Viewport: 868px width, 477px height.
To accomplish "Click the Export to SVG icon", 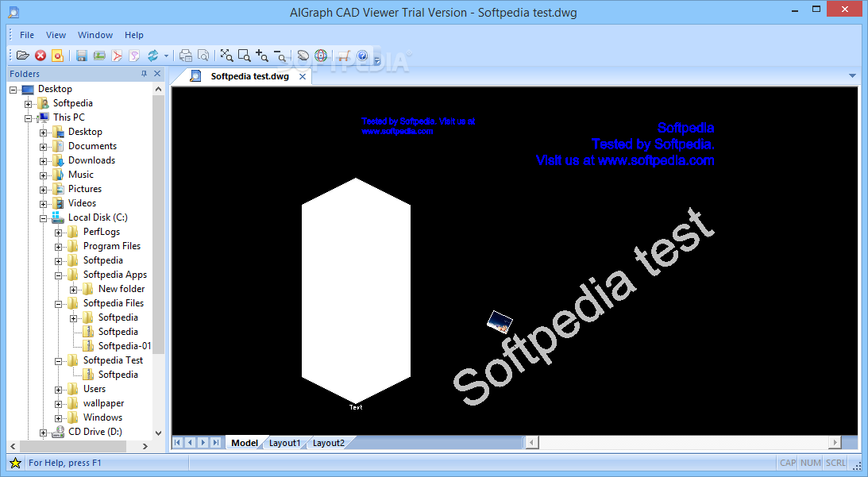I will 134,56.
